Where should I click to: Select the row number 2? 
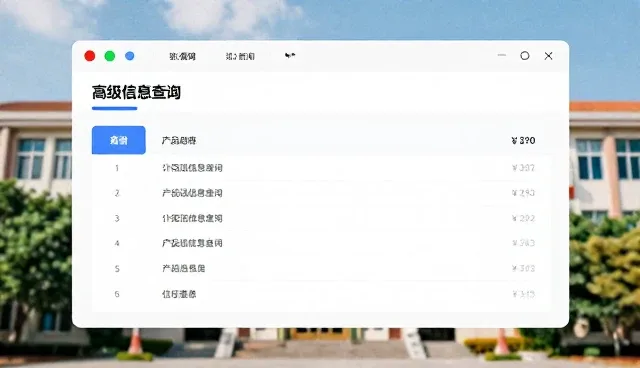pyautogui.click(x=117, y=193)
